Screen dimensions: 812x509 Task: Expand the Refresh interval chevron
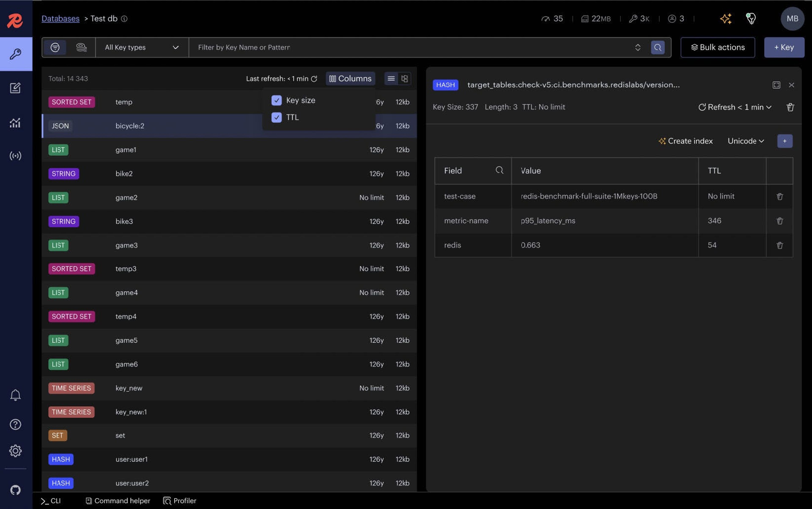pos(769,107)
